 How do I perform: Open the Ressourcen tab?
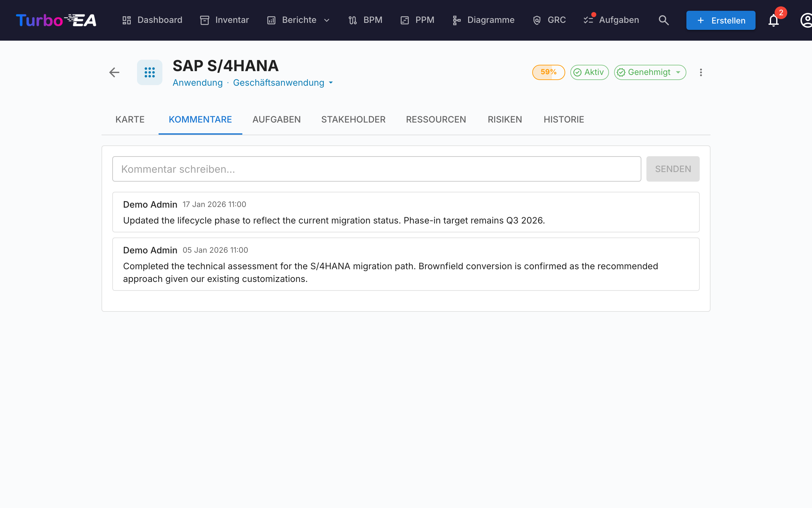(436, 120)
